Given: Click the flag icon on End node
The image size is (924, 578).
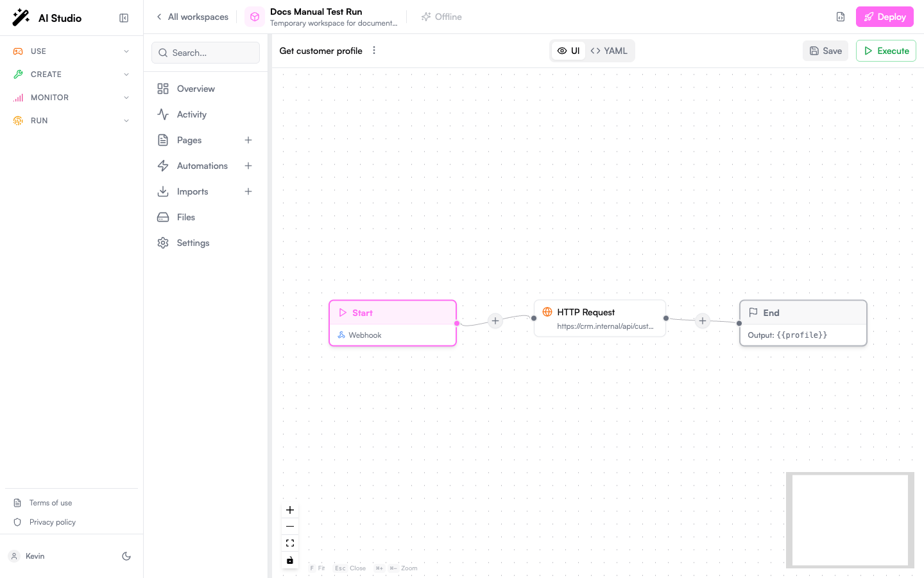Looking at the screenshot, I should pos(753,313).
